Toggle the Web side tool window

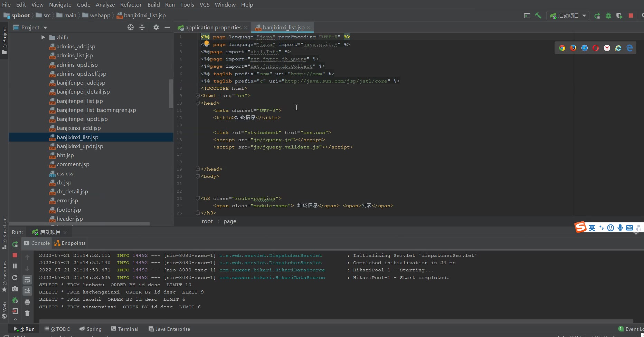coord(4,310)
